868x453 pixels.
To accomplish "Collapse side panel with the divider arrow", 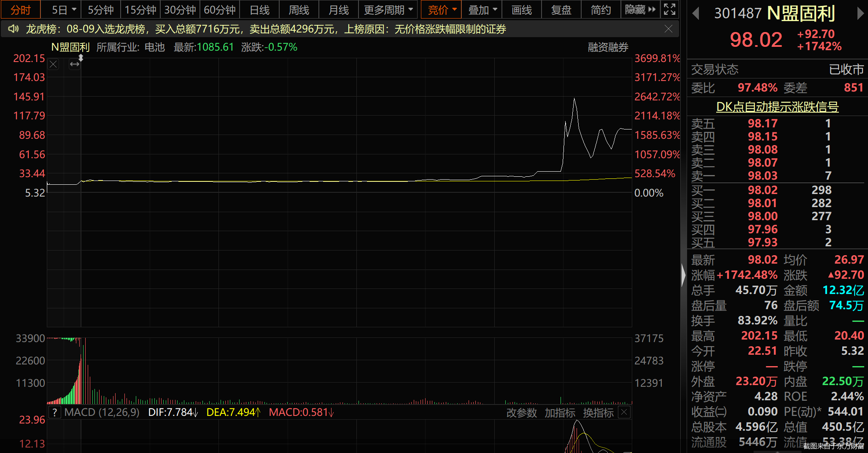I will [683, 275].
